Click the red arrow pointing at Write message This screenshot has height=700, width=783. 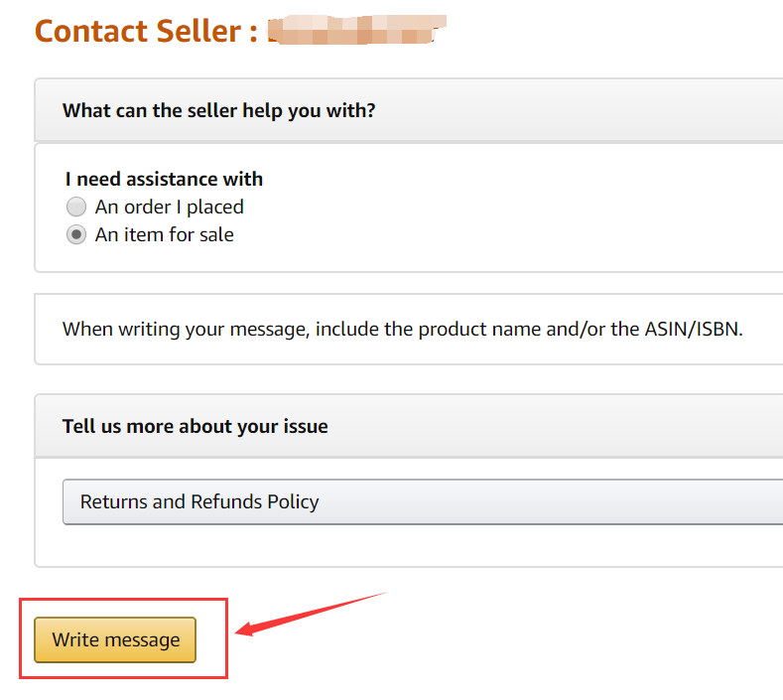[x=308, y=613]
